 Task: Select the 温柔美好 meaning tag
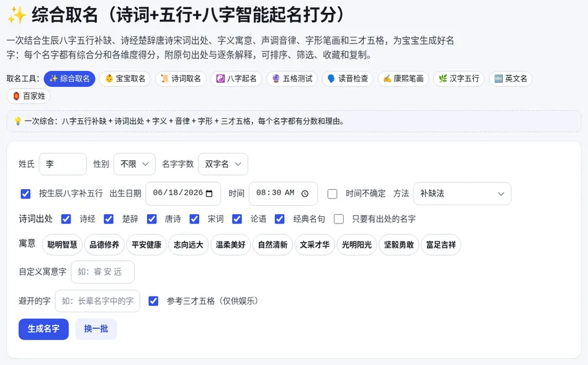tap(230, 244)
